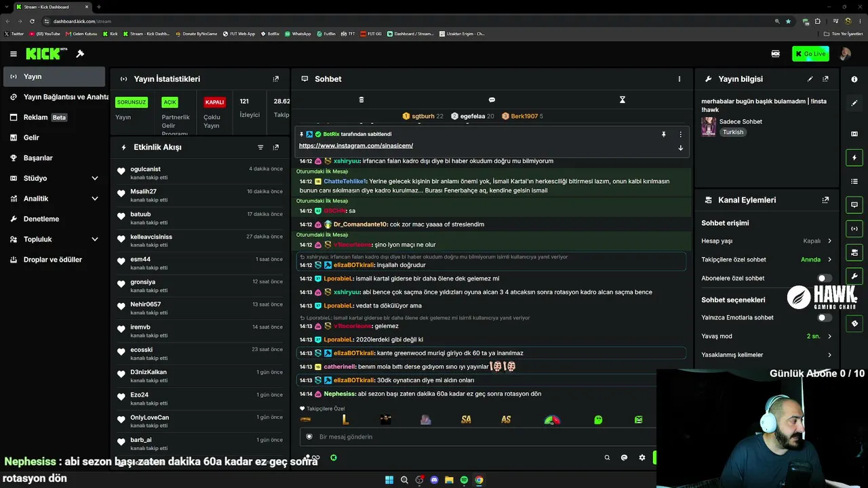Open File Explorer from the taskbar

click(x=449, y=480)
